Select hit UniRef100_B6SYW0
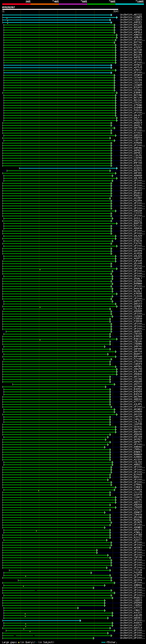146x644 pixels. point(131,53)
